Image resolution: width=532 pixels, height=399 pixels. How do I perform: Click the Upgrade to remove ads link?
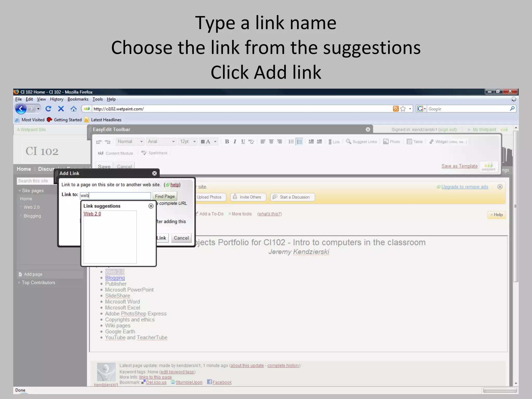click(x=465, y=187)
